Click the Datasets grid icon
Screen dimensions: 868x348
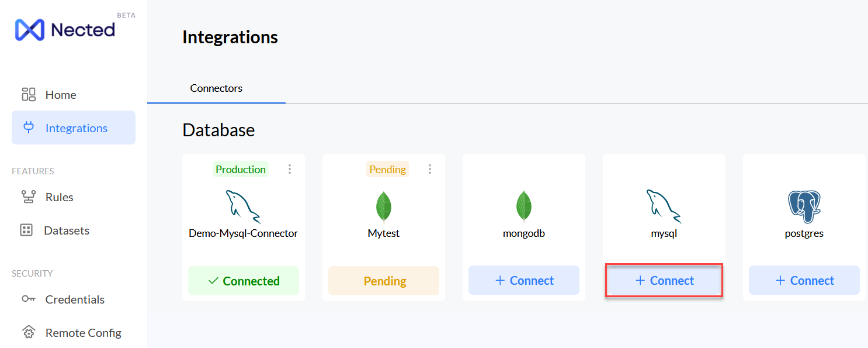tap(26, 230)
